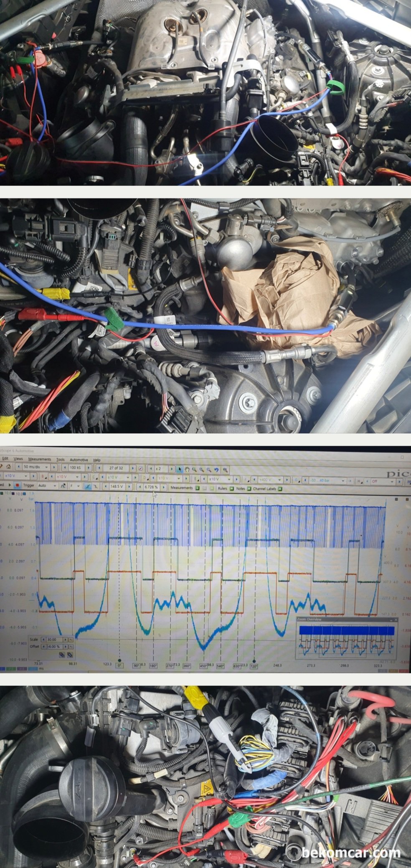Open the Views menu
The width and height of the screenshot is (411, 868).
click(18, 459)
